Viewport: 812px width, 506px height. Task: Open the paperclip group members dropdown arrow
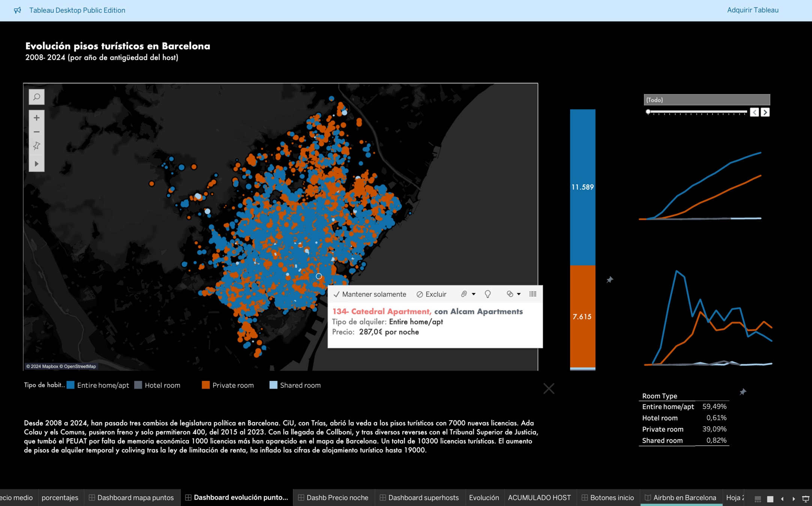tap(474, 294)
